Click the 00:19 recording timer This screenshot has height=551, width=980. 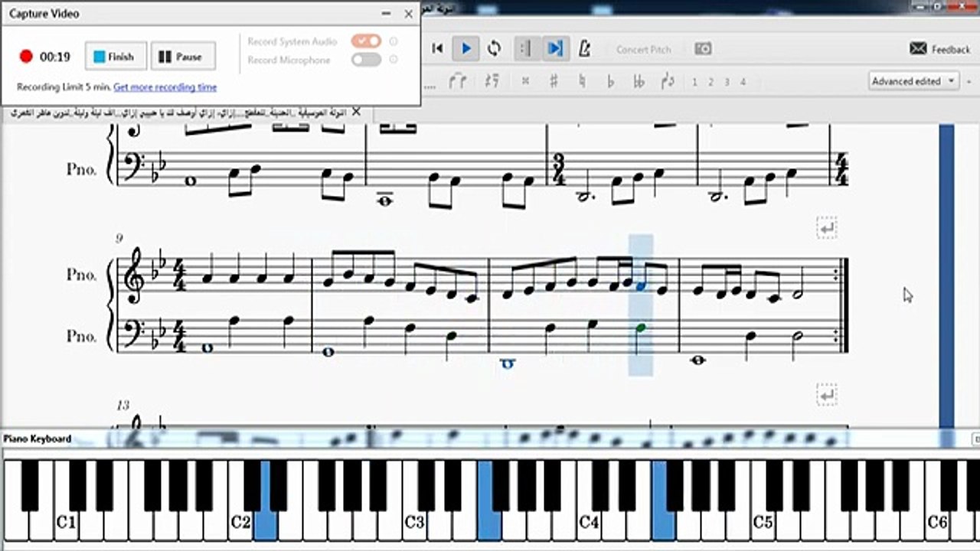tap(55, 57)
